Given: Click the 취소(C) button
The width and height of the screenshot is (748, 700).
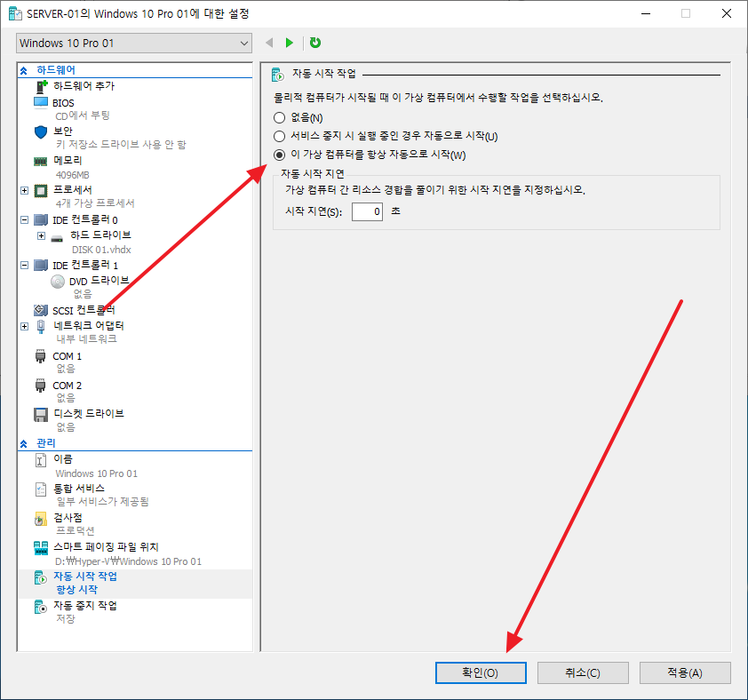Looking at the screenshot, I should coord(583,672).
